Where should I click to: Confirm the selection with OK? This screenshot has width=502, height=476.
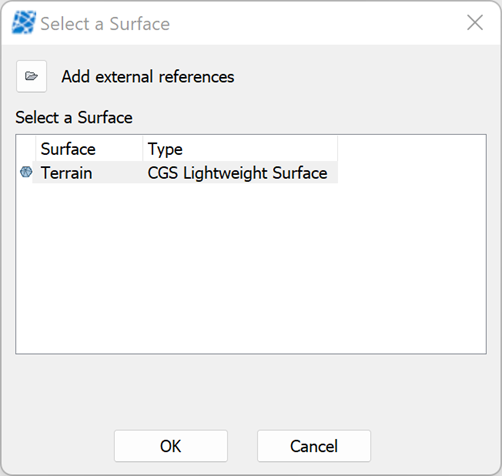coord(171,446)
